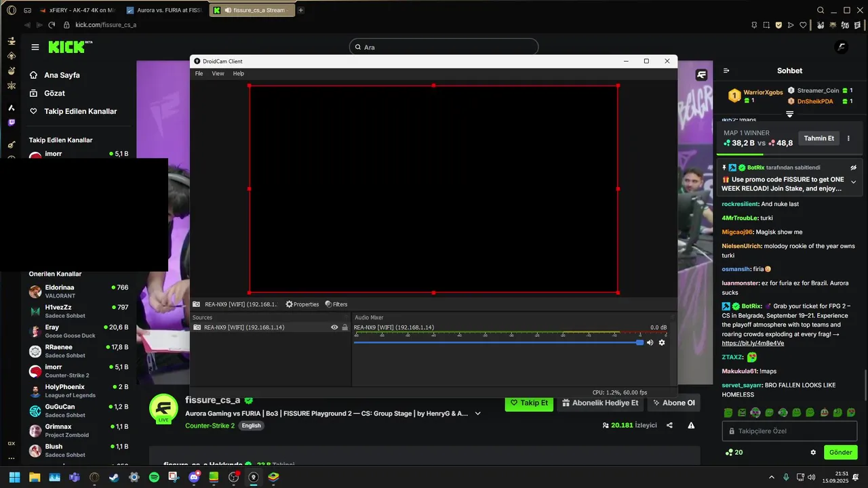The image size is (868, 488).
Task: Click fissure_cs_a channel avatar
Action: (x=163, y=409)
